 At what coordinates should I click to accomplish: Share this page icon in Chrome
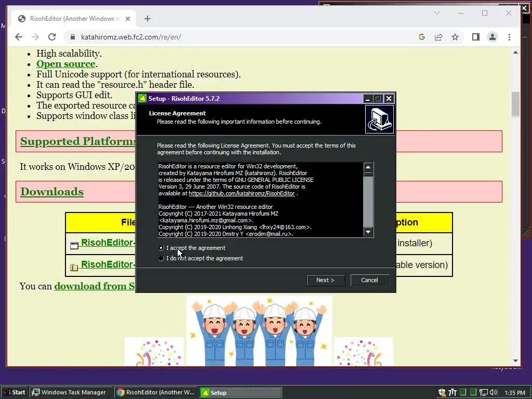point(438,37)
